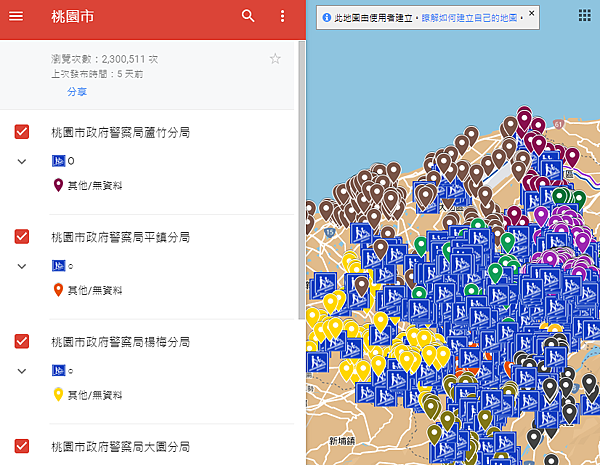Click the 桃園市政府警察局大園分局 layer title
This screenshot has width=600, height=465.
click(x=121, y=447)
